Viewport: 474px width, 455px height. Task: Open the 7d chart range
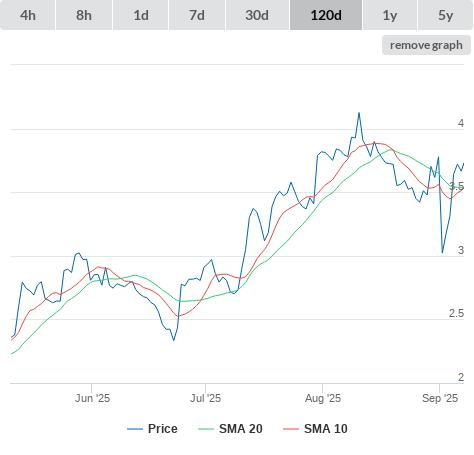tap(197, 15)
